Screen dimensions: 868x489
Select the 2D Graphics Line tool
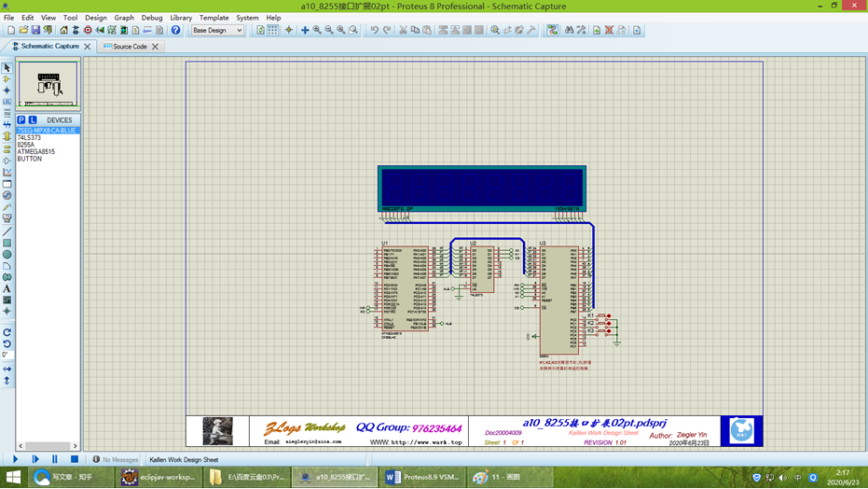point(7,231)
